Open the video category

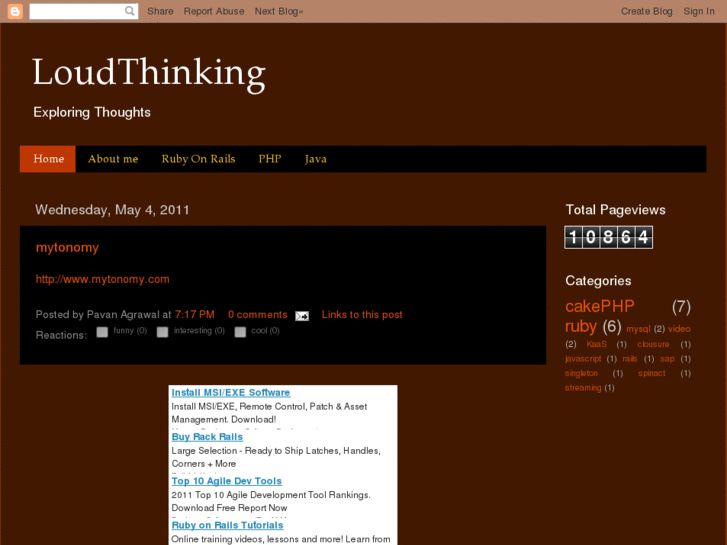click(x=679, y=329)
